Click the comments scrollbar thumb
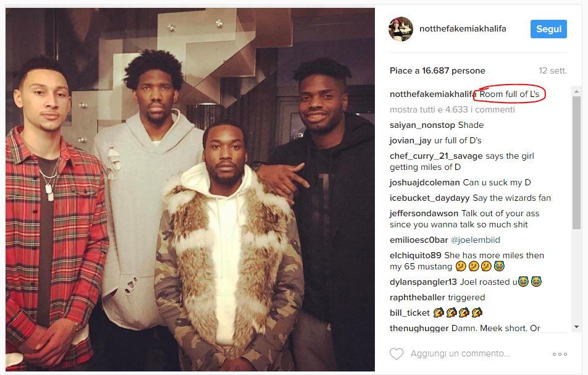588x375 pixels. [x=576, y=162]
